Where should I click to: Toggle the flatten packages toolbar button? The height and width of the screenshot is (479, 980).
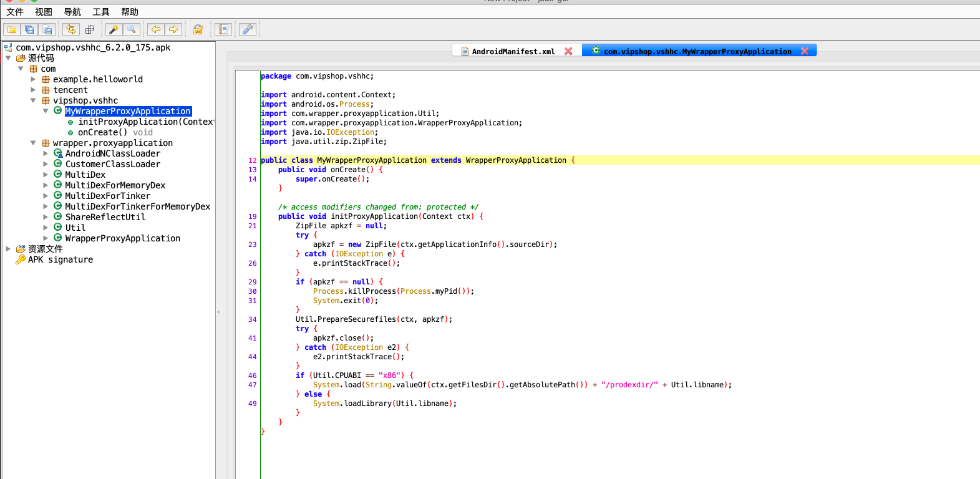click(x=89, y=29)
